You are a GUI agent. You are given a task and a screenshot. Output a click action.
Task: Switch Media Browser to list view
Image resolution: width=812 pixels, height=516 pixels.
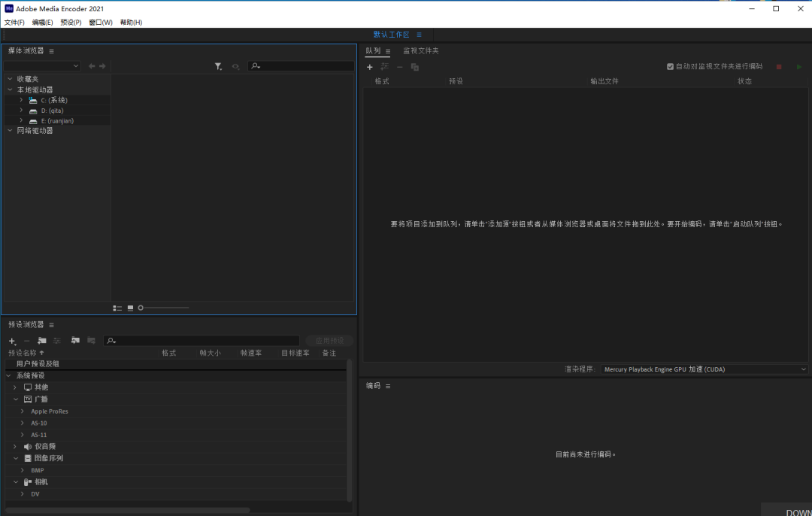click(x=117, y=308)
